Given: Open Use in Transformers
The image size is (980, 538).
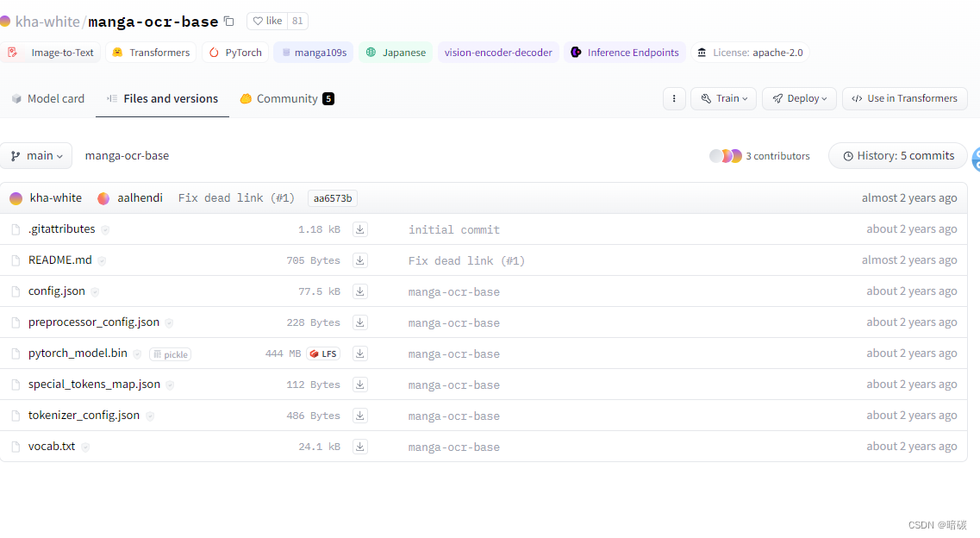Looking at the screenshot, I should point(904,99).
